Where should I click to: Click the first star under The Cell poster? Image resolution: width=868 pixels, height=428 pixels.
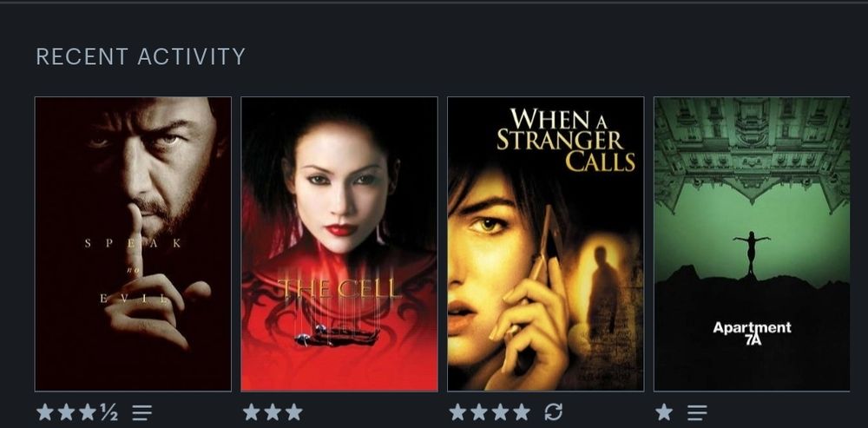point(252,412)
